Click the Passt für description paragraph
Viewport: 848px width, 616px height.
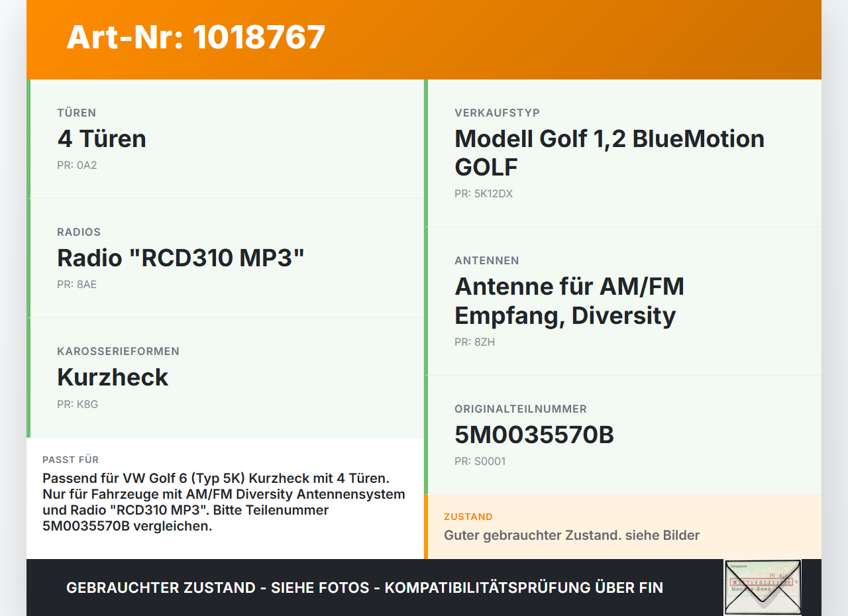tap(224, 502)
